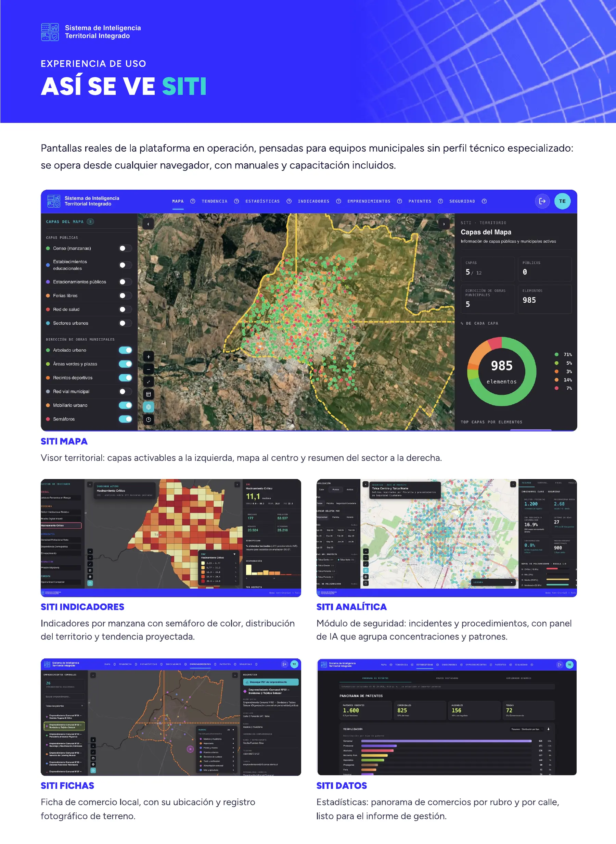This screenshot has height=844, width=616.
Task: Select the 'Puntos' view button in SITI Analítica
Action: 336,490
